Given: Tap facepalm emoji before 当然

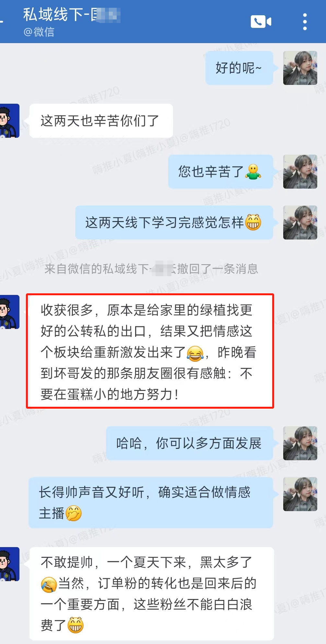Looking at the screenshot, I should click(x=49, y=584).
